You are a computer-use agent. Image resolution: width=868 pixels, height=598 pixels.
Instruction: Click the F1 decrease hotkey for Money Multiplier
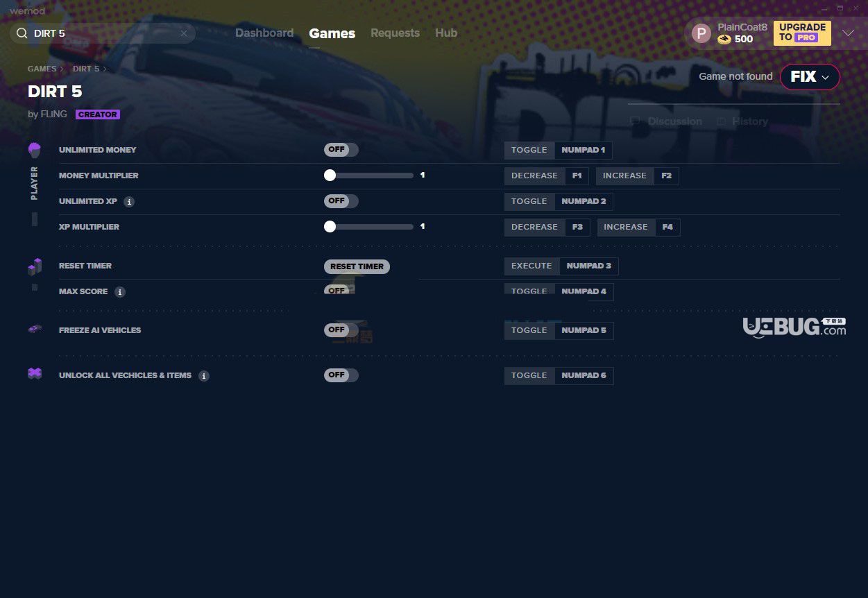pos(577,176)
